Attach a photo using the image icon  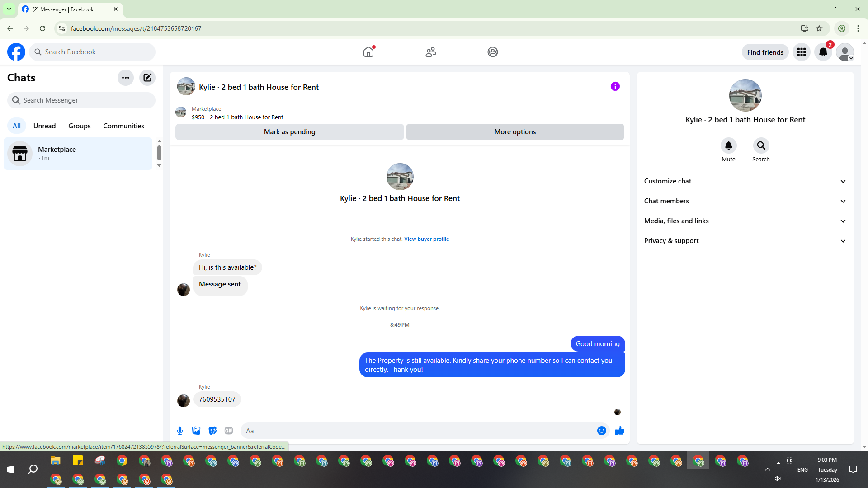point(196,431)
